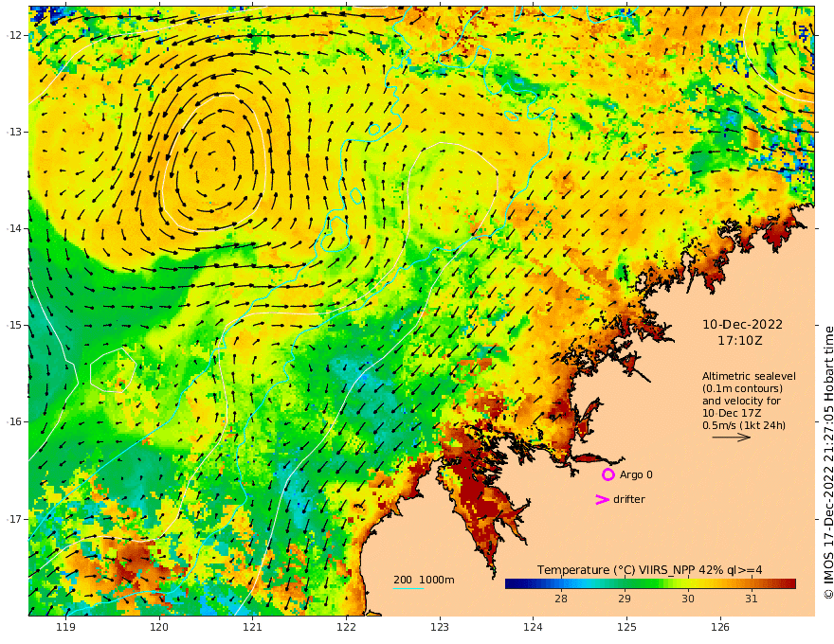Viewport: 834px width, 644px height.
Task: Click the '30' colorbar tick label
Action: [x=688, y=599]
